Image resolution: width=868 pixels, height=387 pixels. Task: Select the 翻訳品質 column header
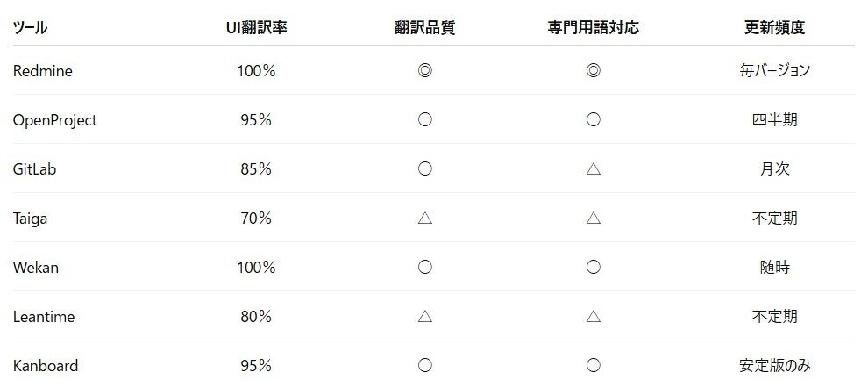[425, 27]
